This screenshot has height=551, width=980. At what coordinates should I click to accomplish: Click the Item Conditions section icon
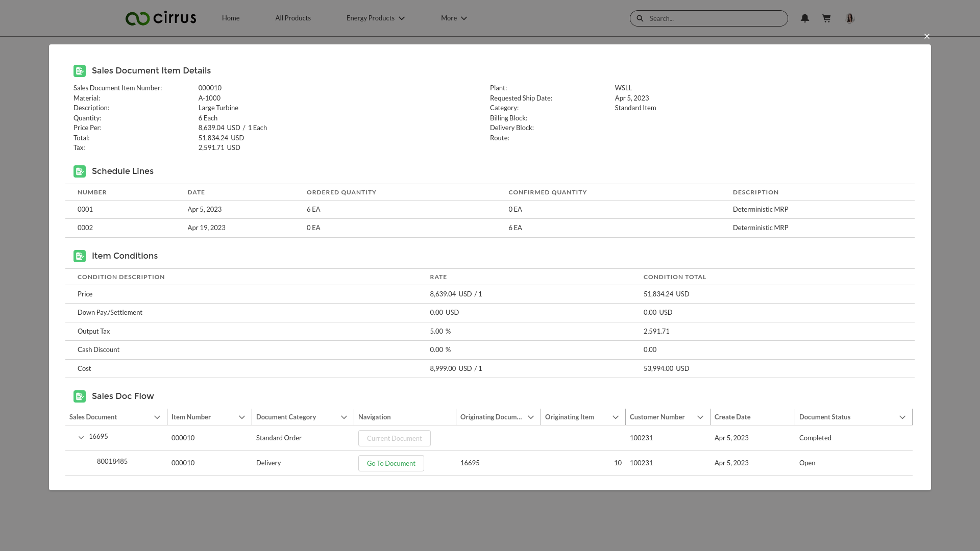(x=80, y=256)
